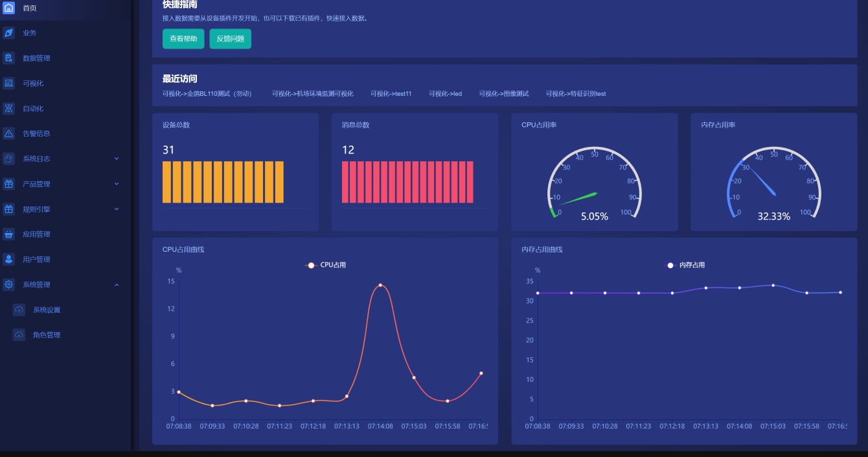The height and width of the screenshot is (457, 868).
Task: Expand the 系统日志 submenu chevron
Action: point(117,159)
